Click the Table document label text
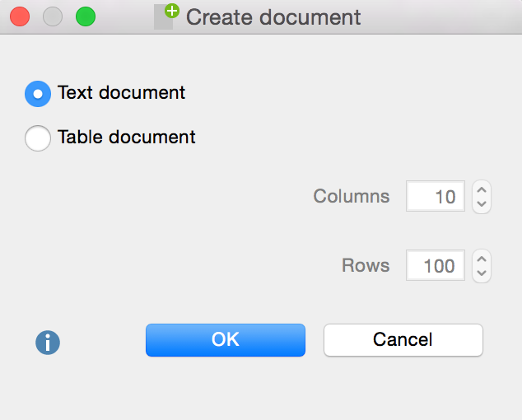The height and width of the screenshot is (420, 522). click(126, 137)
